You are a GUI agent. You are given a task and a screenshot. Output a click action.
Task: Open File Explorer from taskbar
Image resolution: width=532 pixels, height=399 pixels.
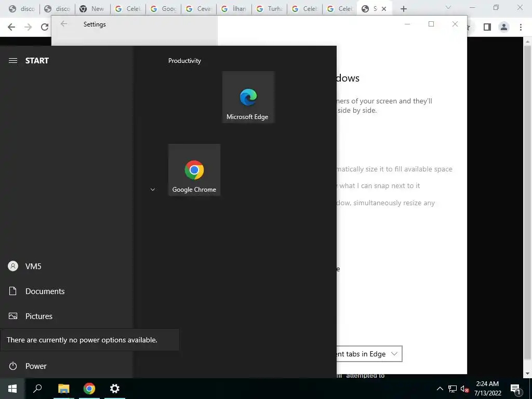pyautogui.click(x=63, y=389)
